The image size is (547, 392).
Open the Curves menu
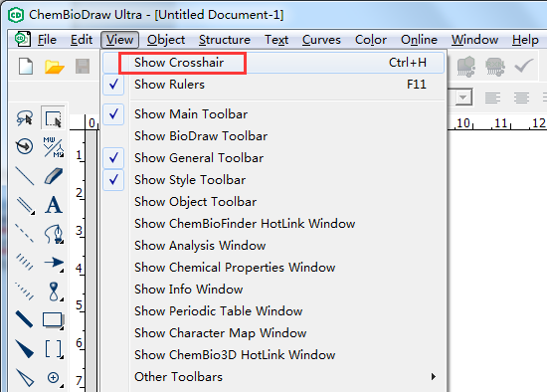pyautogui.click(x=321, y=40)
